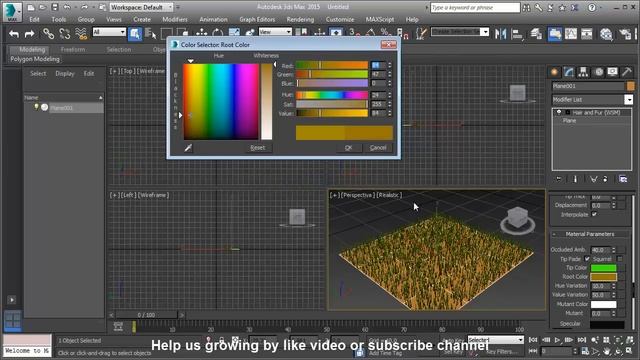Viewport: 640px width, 360px height.
Task: Click the Play Animation button
Action: pos(557,340)
